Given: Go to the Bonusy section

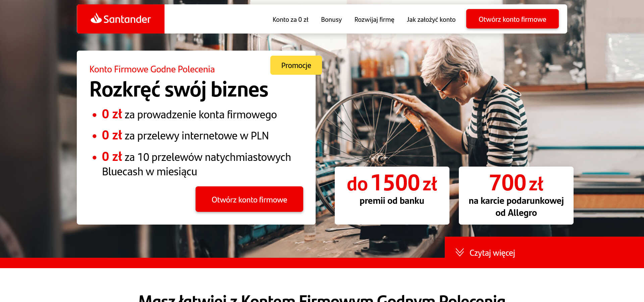Looking at the screenshot, I should point(331,19).
